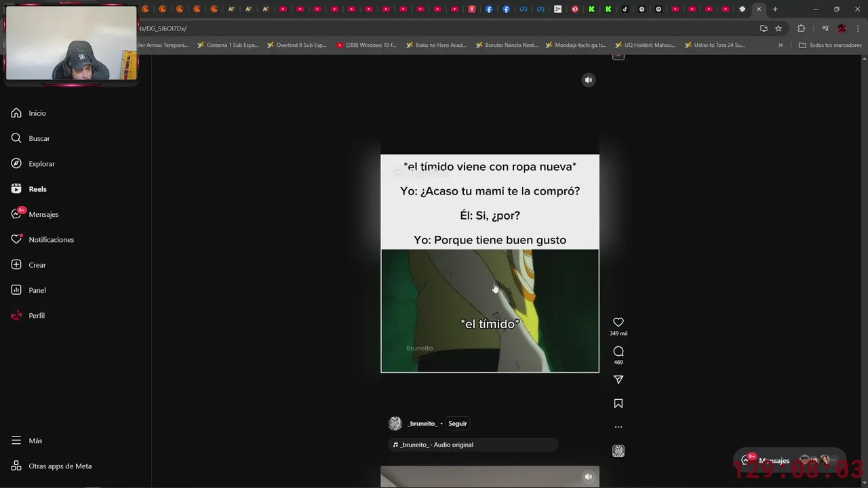This screenshot has width=868, height=488.
Task: Close the active browser tab
Action: point(759,9)
